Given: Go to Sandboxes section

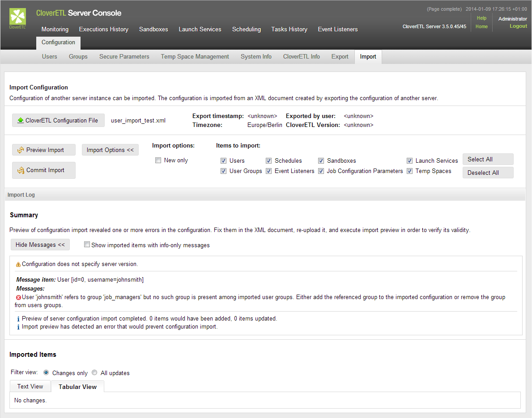Looking at the screenshot, I should [153, 29].
